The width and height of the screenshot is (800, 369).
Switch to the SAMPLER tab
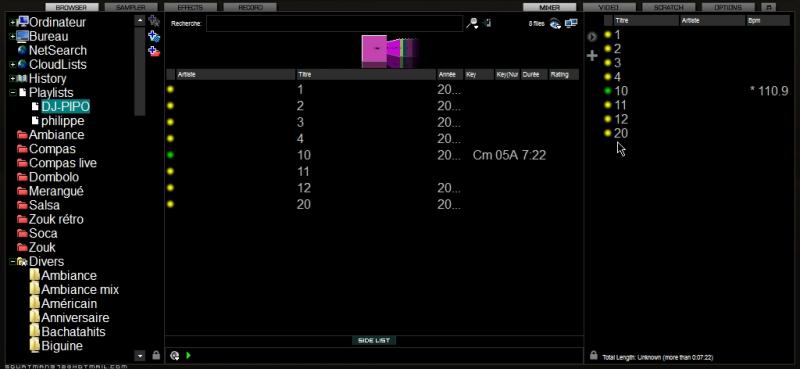coord(131,8)
